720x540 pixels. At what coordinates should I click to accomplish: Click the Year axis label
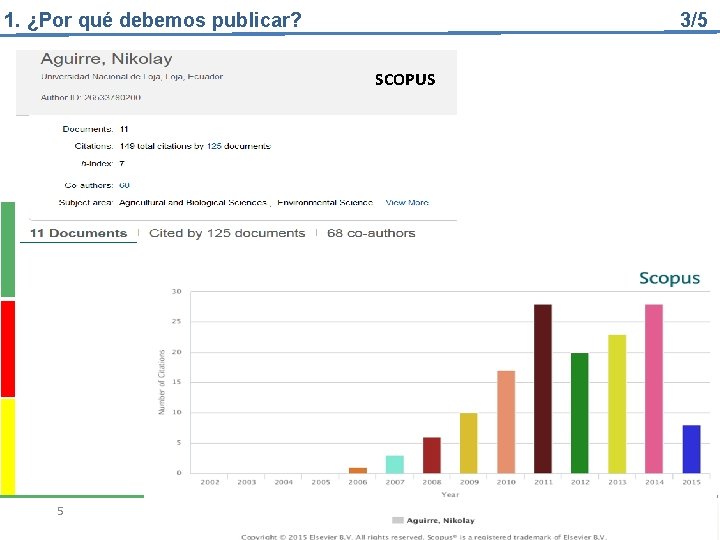click(x=450, y=495)
